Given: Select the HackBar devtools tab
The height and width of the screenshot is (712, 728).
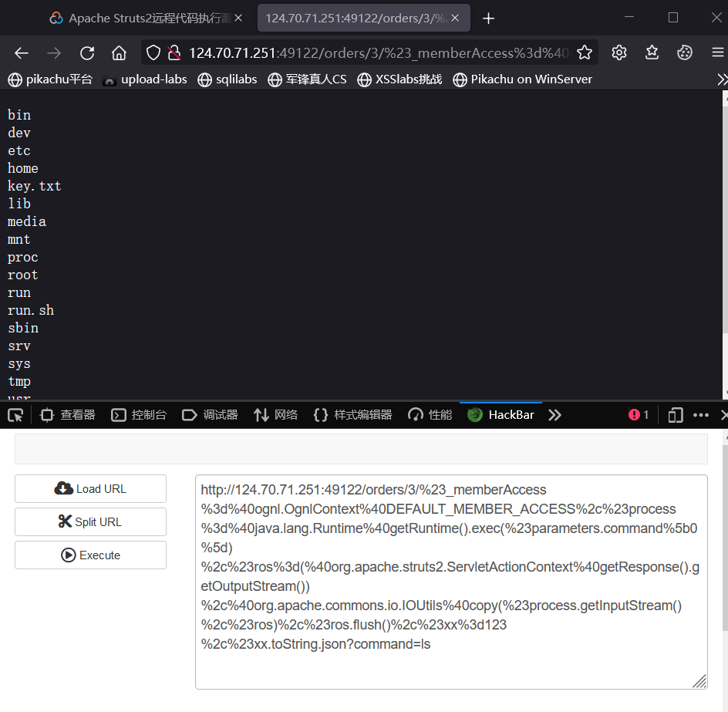Looking at the screenshot, I should click(501, 415).
